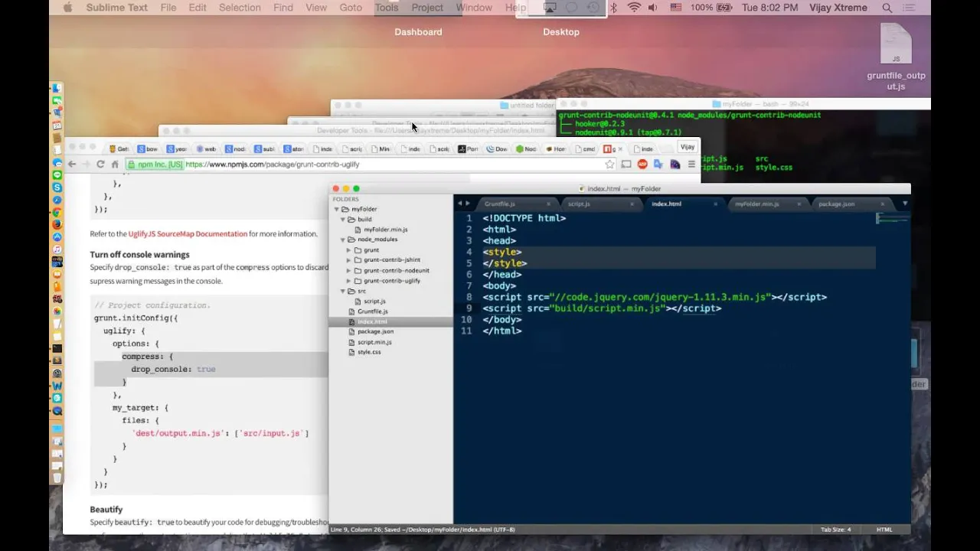Open the Goto menu

point(351,8)
